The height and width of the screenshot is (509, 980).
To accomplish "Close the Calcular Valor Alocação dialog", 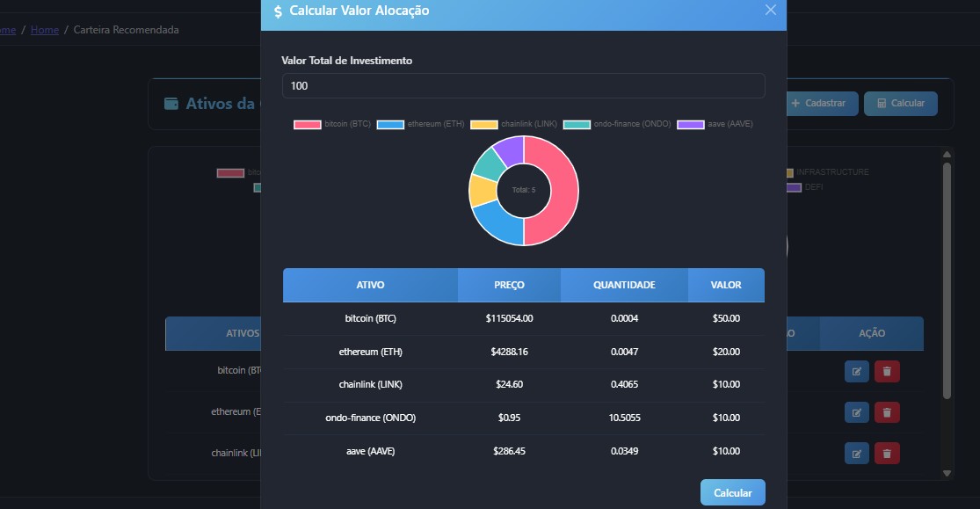I will click(771, 10).
